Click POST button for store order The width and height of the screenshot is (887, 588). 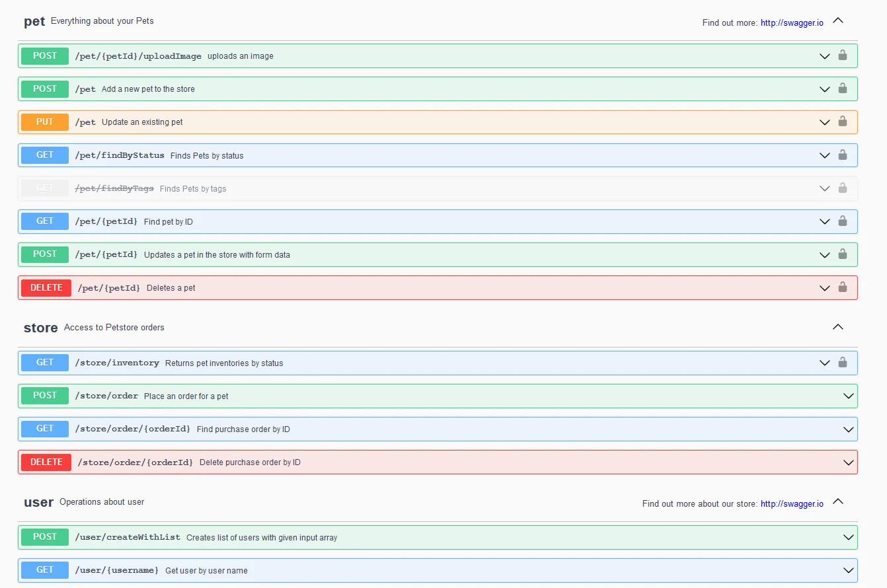pos(45,395)
